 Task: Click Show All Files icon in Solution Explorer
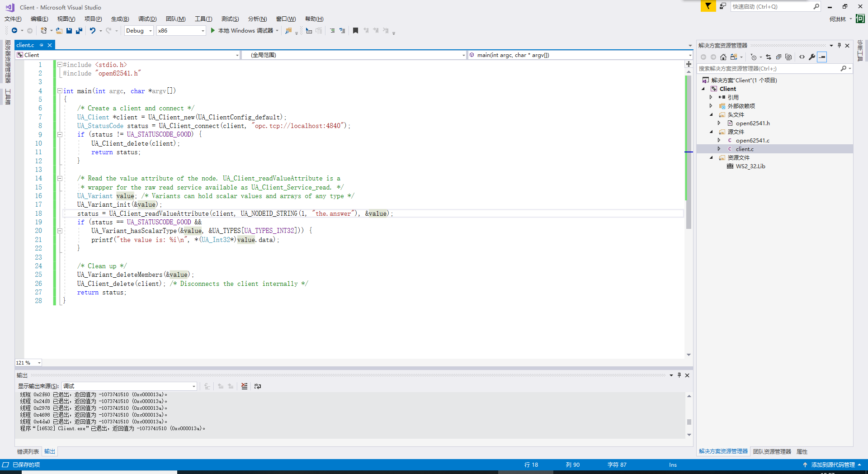click(x=788, y=57)
